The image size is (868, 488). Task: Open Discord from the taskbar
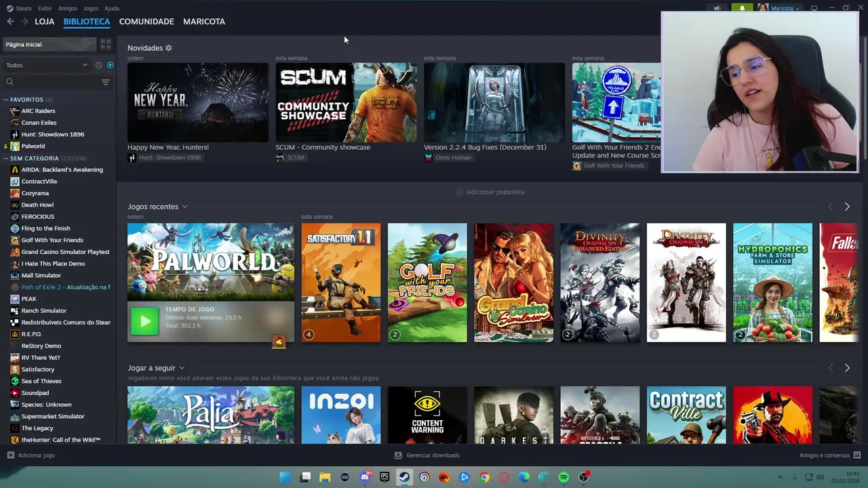(x=365, y=477)
